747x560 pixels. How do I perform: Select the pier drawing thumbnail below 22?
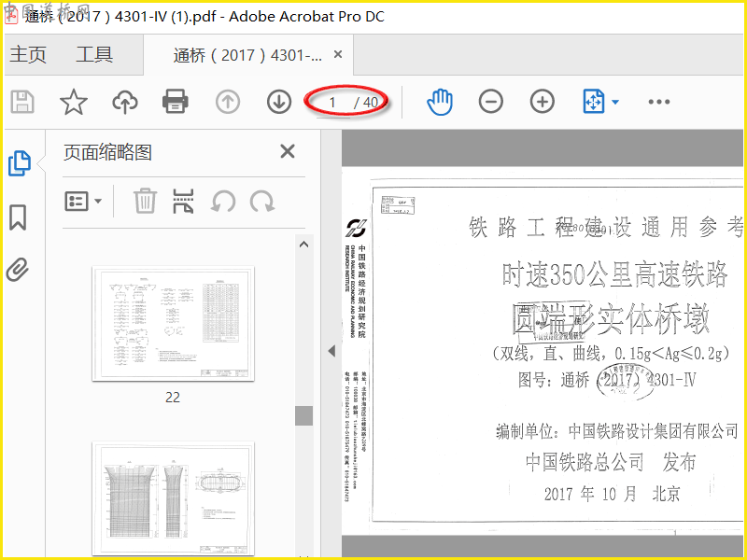point(173,498)
